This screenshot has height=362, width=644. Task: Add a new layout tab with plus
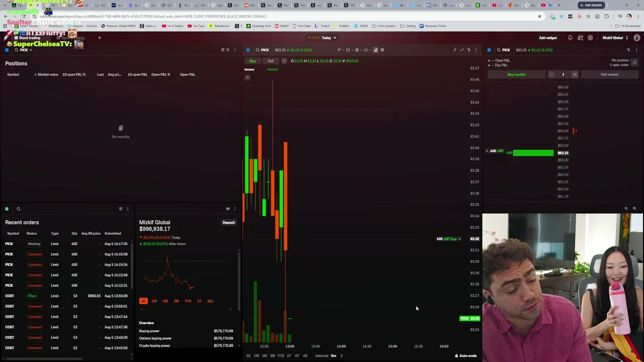tap(99, 38)
